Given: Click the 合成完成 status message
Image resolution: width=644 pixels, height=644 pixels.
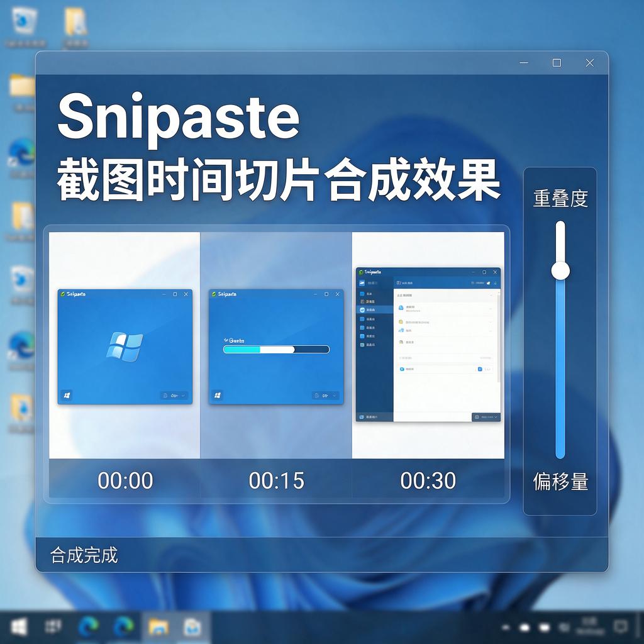Looking at the screenshot, I should 84,555.
